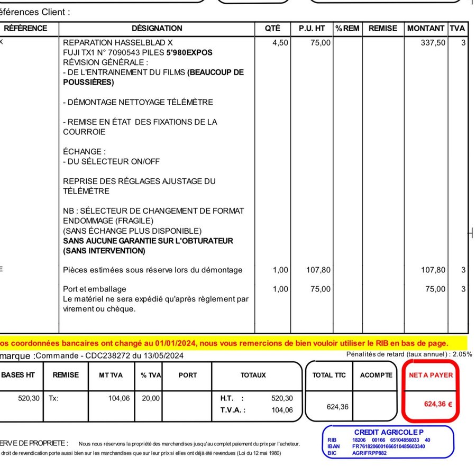
Task: Click the MONTANT column header
Action: click(x=425, y=29)
